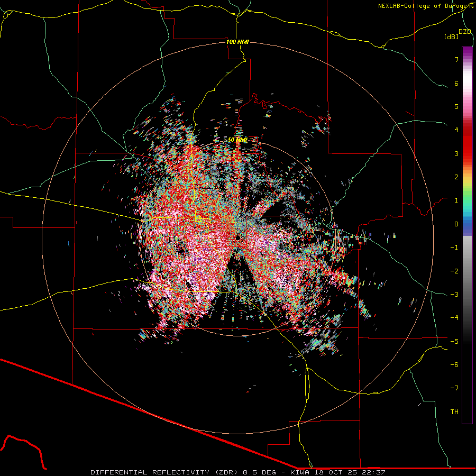Select the positive 2 dB tick label
Screen dimensions: 476x476
pyautogui.click(x=456, y=177)
